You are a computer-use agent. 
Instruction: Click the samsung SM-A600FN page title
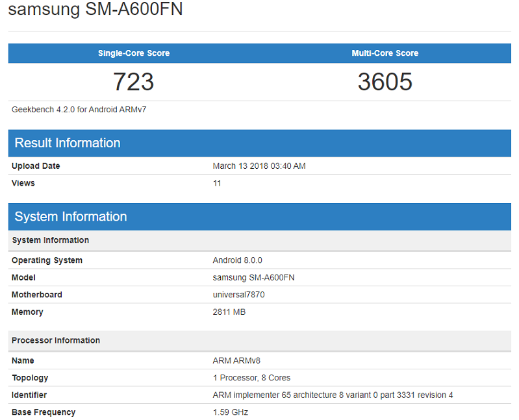(95, 8)
